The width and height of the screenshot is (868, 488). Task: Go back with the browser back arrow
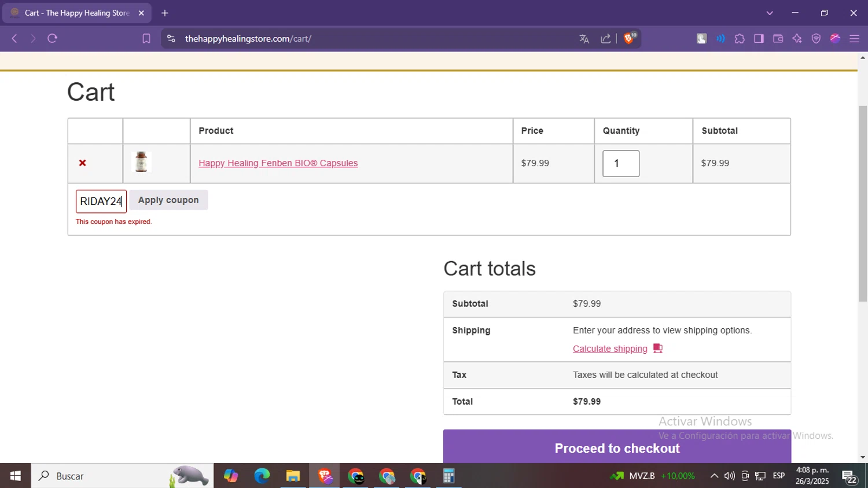point(14,39)
